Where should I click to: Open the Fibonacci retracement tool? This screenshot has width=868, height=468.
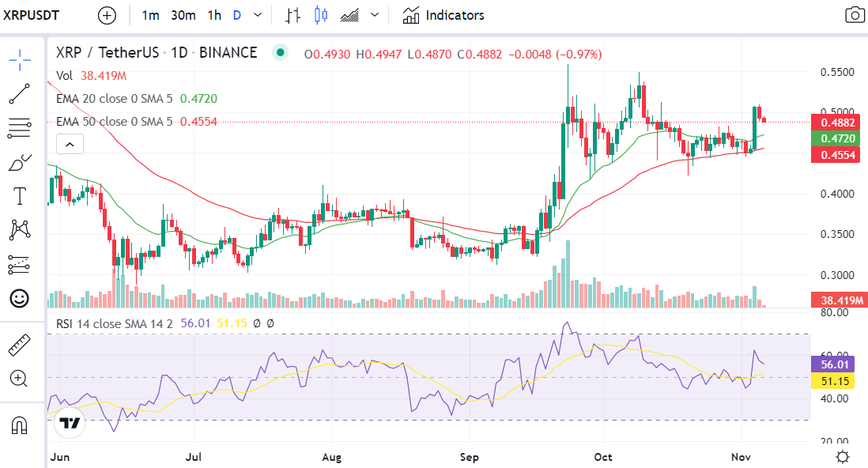tap(20, 128)
